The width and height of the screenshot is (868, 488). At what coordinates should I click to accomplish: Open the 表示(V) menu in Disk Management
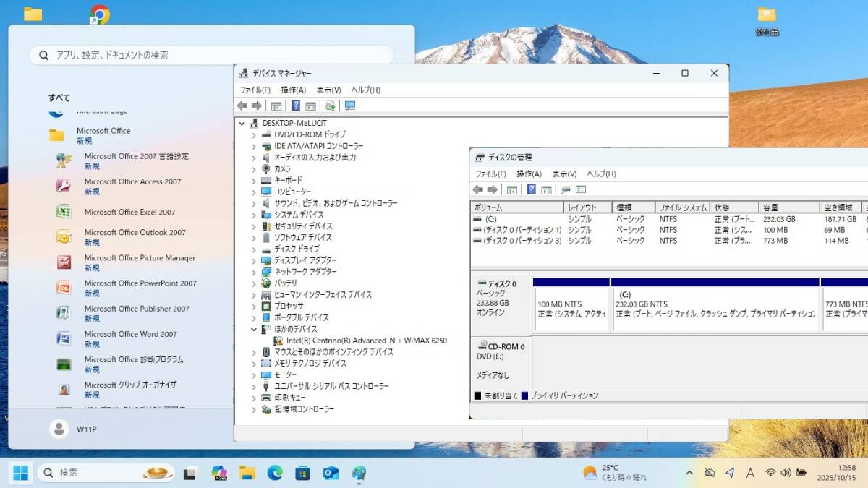[563, 174]
